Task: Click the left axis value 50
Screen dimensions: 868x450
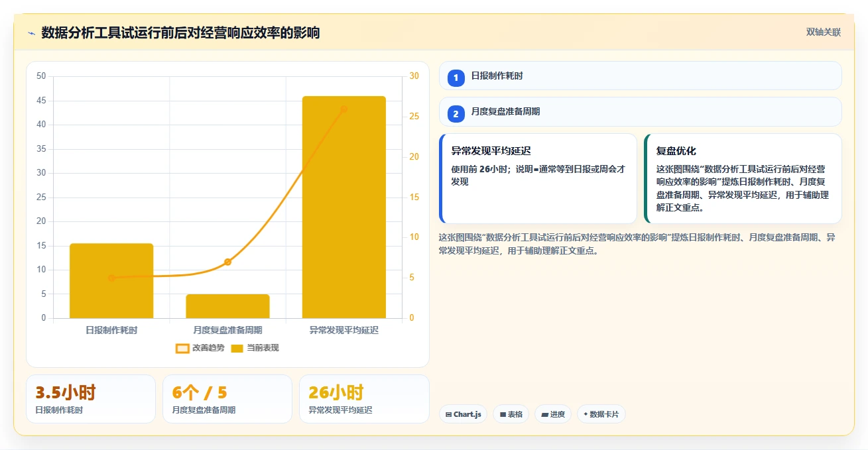Action: click(41, 76)
